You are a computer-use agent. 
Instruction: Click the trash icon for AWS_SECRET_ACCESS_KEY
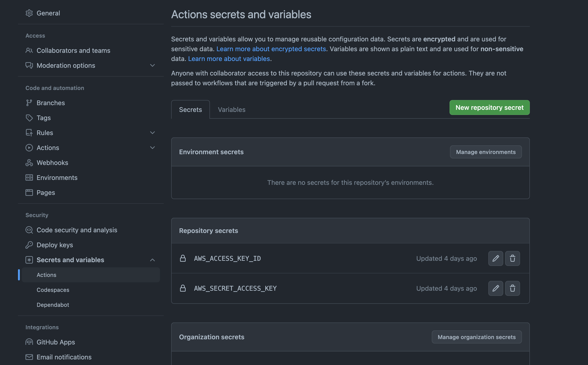pos(512,288)
